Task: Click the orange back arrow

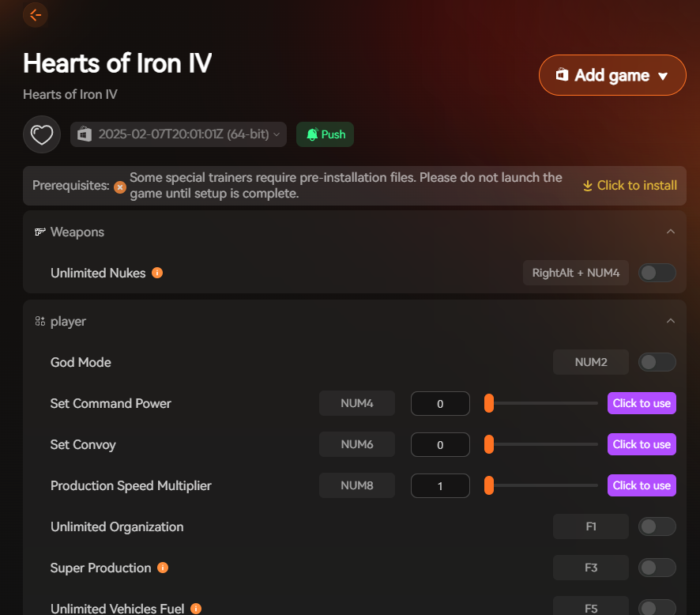Action: point(35,15)
